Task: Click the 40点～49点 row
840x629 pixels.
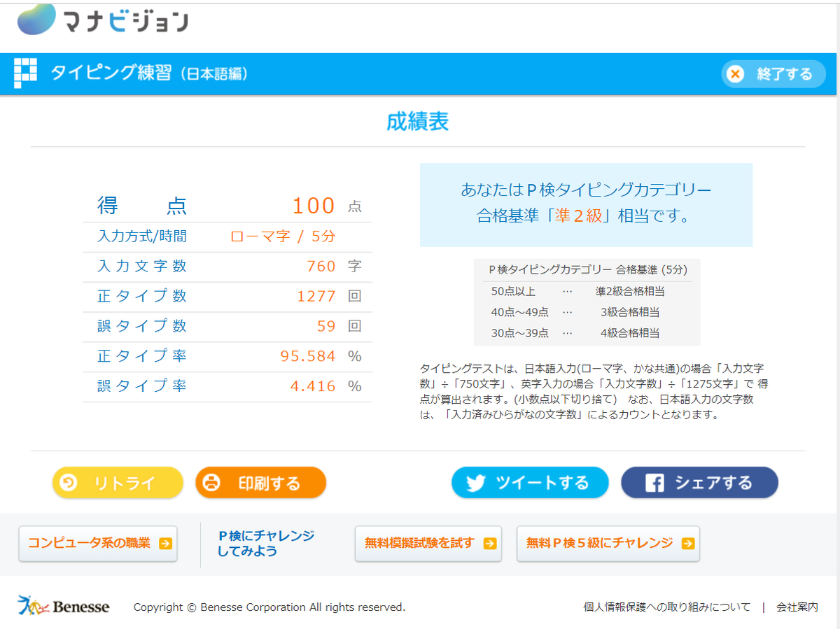Action: 587,312
